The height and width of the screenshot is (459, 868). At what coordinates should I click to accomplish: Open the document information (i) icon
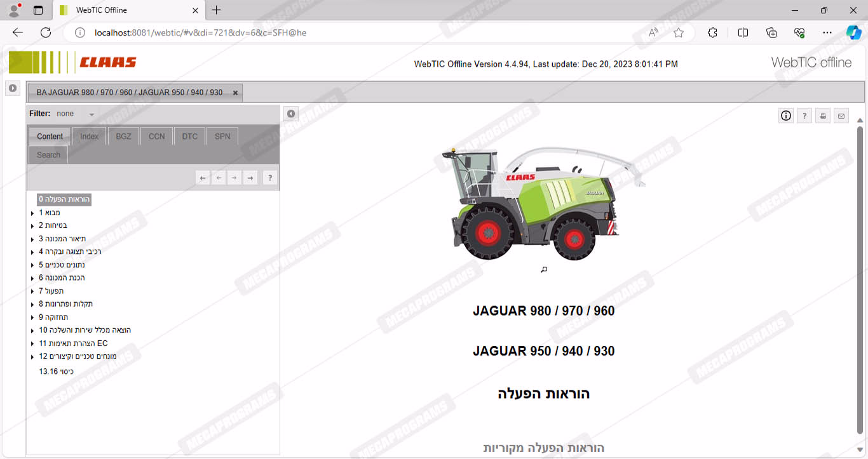point(786,116)
